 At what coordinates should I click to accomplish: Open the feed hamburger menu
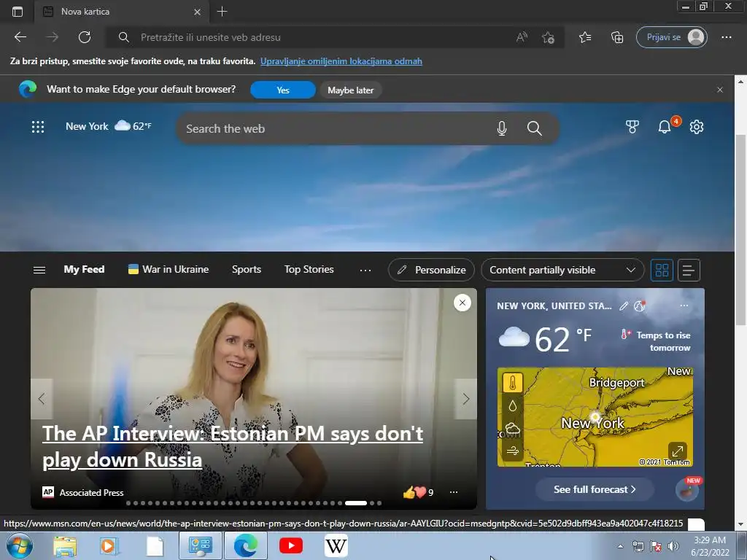39,270
